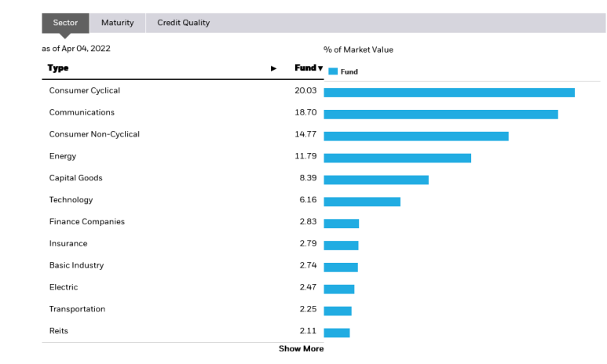Select the Communications row label
Image resolution: width=607 pixels, height=364 pixels.
click(82, 112)
